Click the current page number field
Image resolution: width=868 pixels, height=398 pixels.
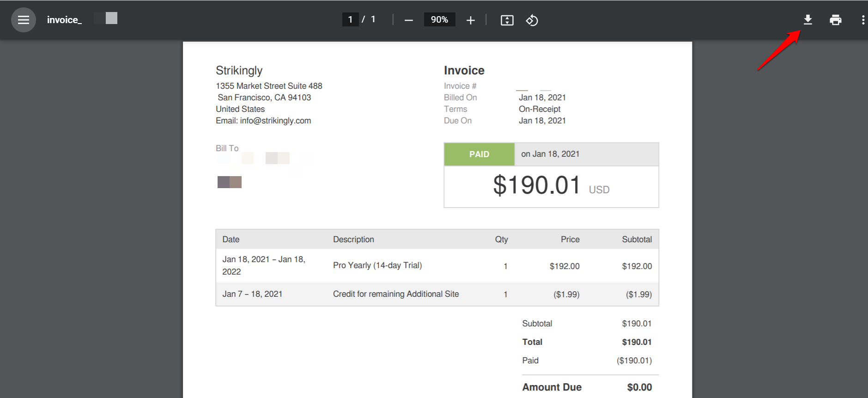coord(351,19)
